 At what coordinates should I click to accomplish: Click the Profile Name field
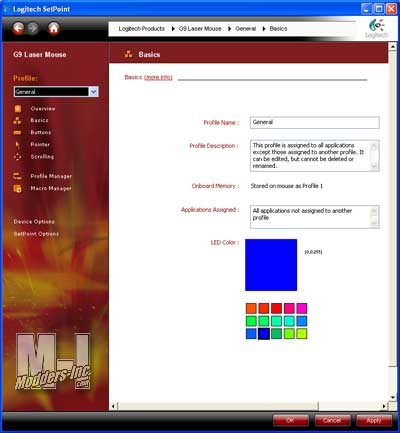point(315,122)
